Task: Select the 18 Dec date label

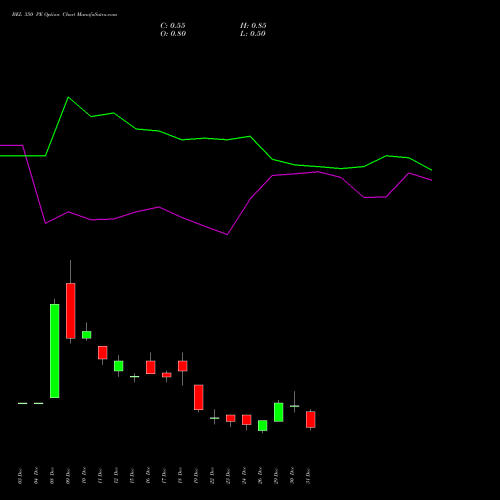Action: 180,476
